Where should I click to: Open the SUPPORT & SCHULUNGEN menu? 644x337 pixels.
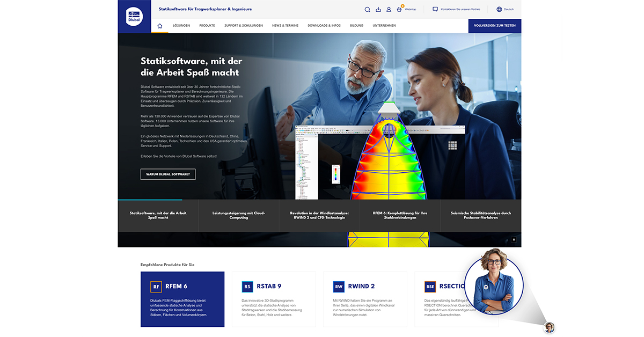[x=244, y=26]
